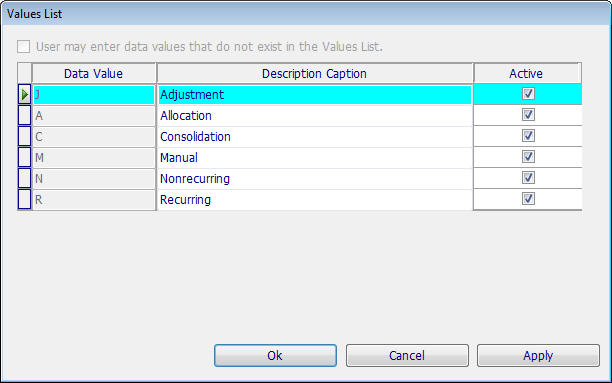612x383 pixels.
Task: Select row selector for Recurring row
Action: pos(25,200)
